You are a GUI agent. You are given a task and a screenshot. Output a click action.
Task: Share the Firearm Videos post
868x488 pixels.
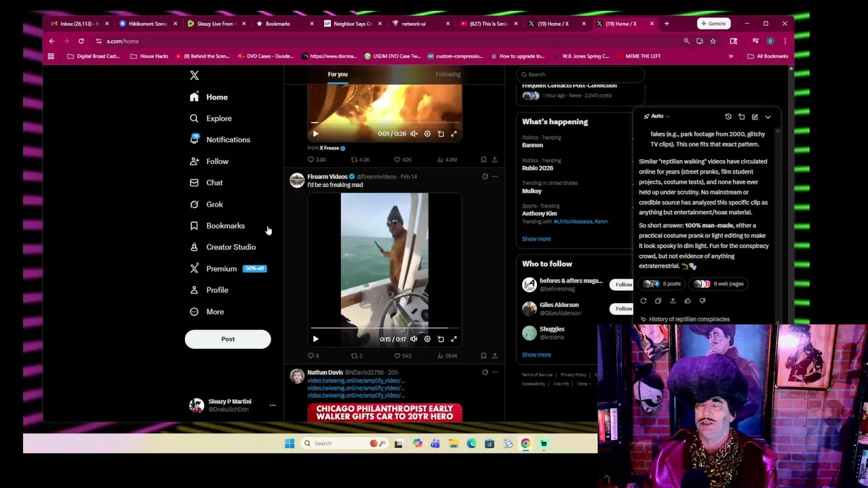pyautogui.click(x=494, y=356)
